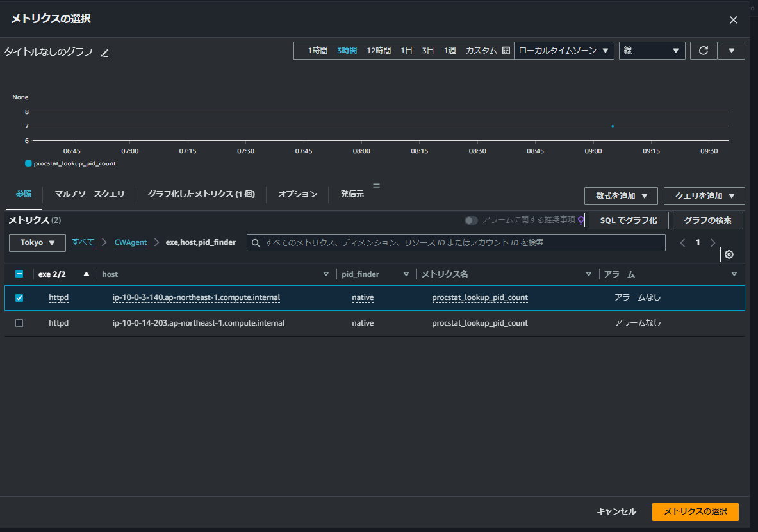Confirm with the メトリクスの選択 button

pos(695,512)
